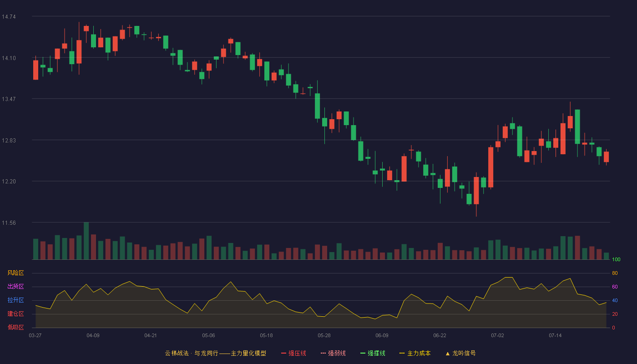Screen dimensions: 637x364
Task: Toggle the 强弱线 legend series
Action: coord(333,353)
